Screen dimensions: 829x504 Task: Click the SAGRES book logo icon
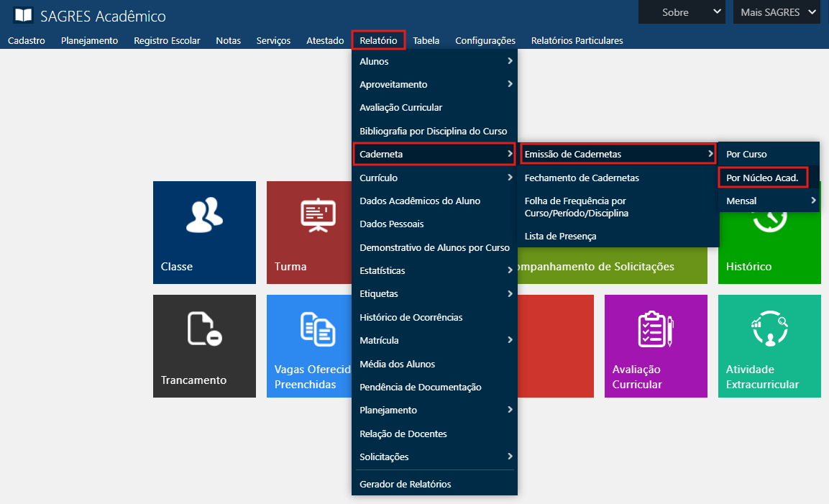tap(23, 16)
